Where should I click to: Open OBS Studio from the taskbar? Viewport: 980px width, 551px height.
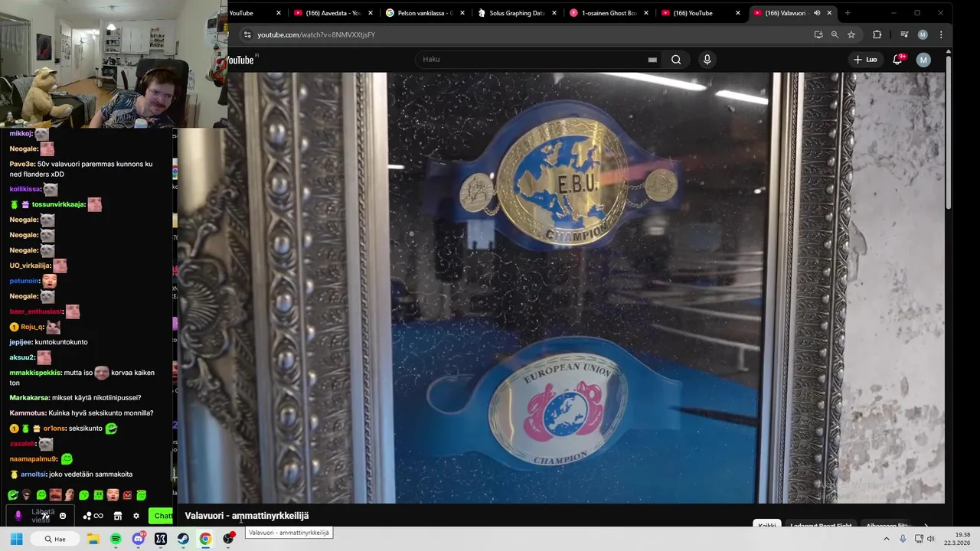[x=228, y=539]
